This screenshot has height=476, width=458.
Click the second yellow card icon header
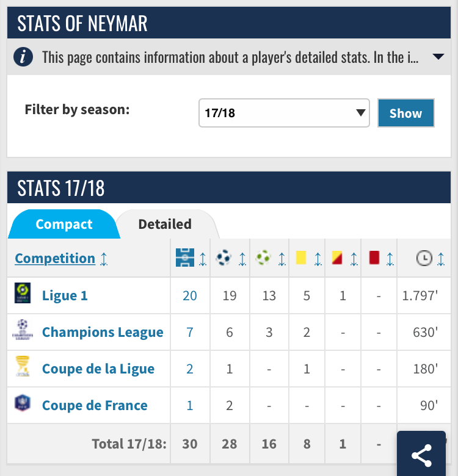pos(336,258)
